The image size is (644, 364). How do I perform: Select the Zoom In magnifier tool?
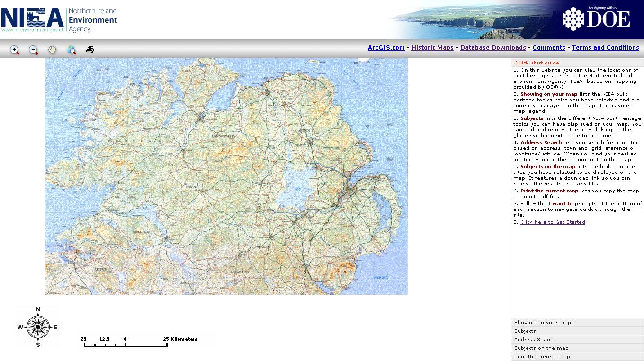click(x=14, y=50)
